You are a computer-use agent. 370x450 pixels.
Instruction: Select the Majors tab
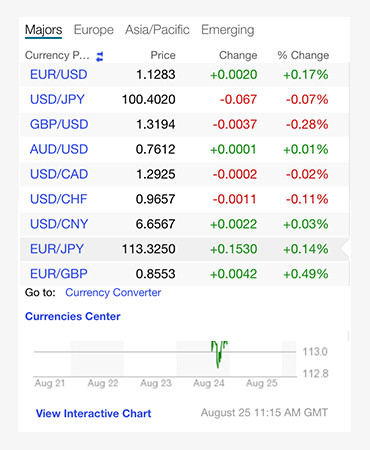(x=43, y=30)
